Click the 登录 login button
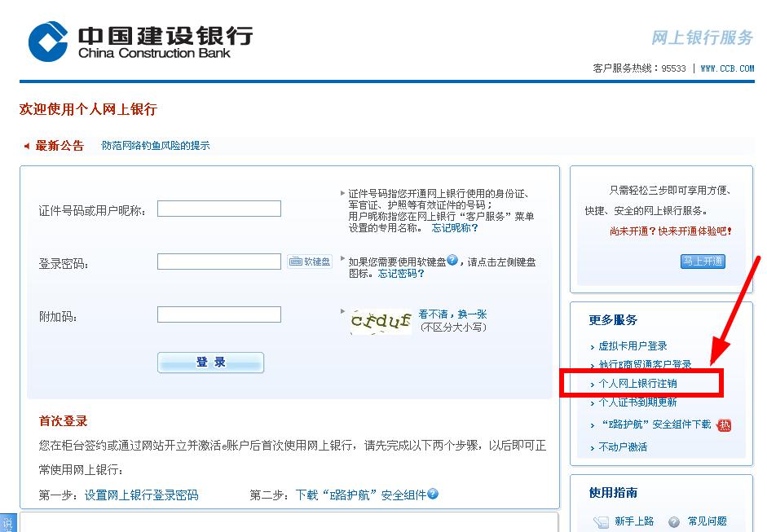 click(x=210, y=363)
